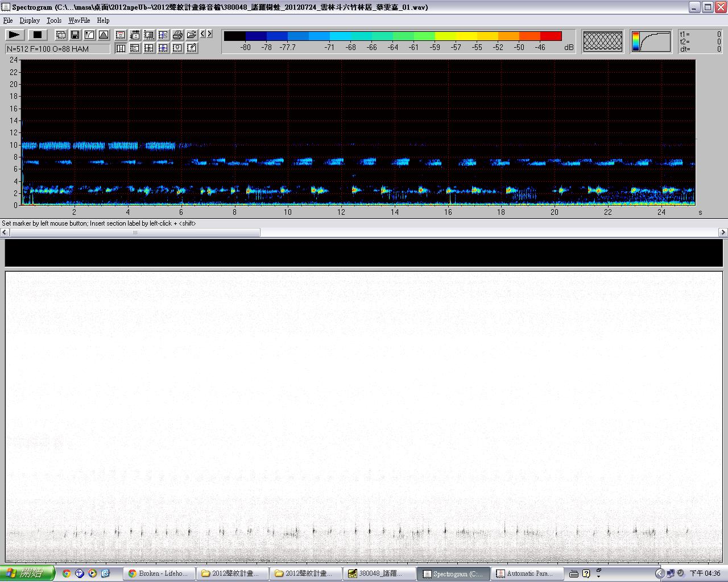
Task: Open the WavFile menu
Action: (79, 20)
